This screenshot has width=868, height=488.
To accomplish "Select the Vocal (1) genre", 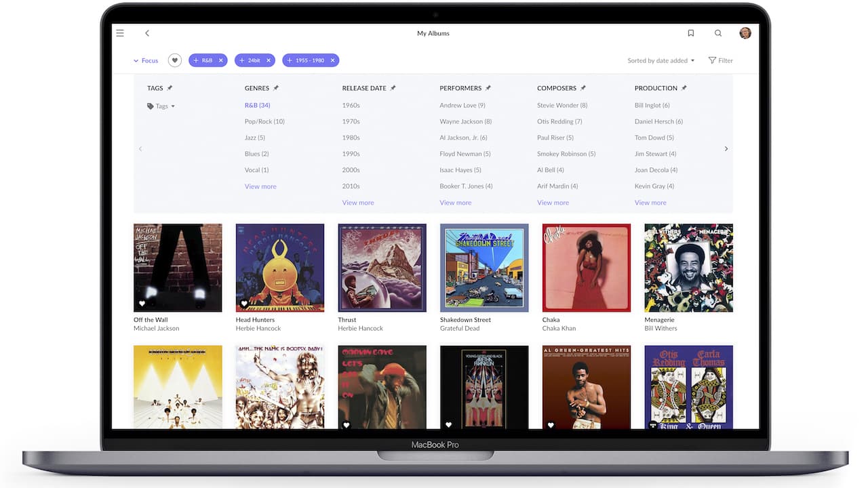I will pyautogui.click(x=257, y=170).
